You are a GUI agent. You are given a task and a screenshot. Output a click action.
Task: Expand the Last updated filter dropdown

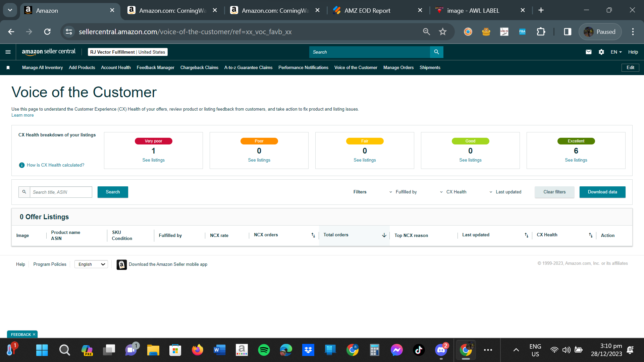point(505,192)
